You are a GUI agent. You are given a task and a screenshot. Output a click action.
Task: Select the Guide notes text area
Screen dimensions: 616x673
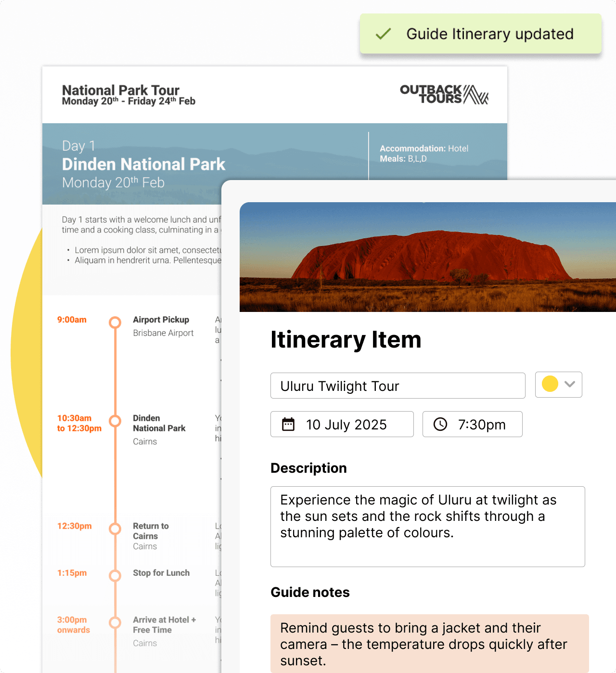(427, 644)
